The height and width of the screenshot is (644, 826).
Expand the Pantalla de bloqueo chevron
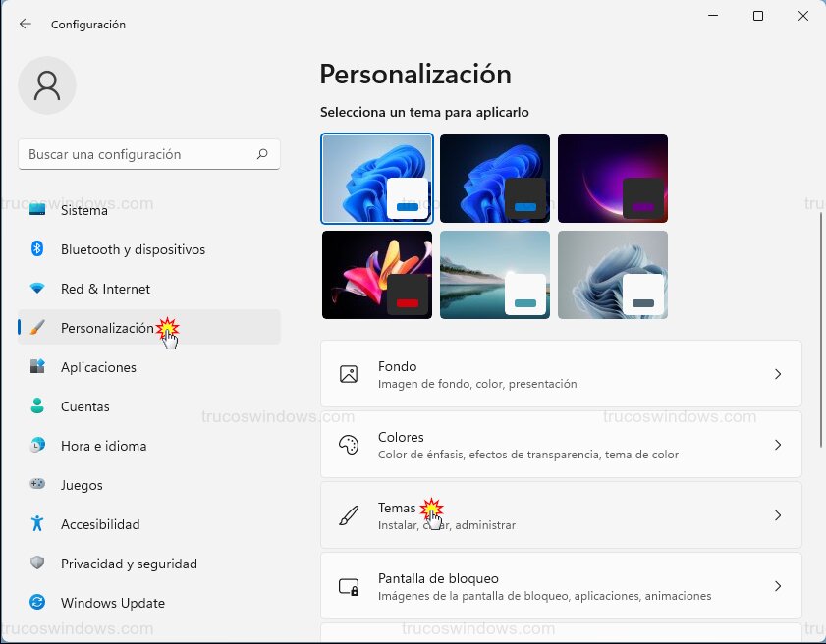[x=778, y=586]
